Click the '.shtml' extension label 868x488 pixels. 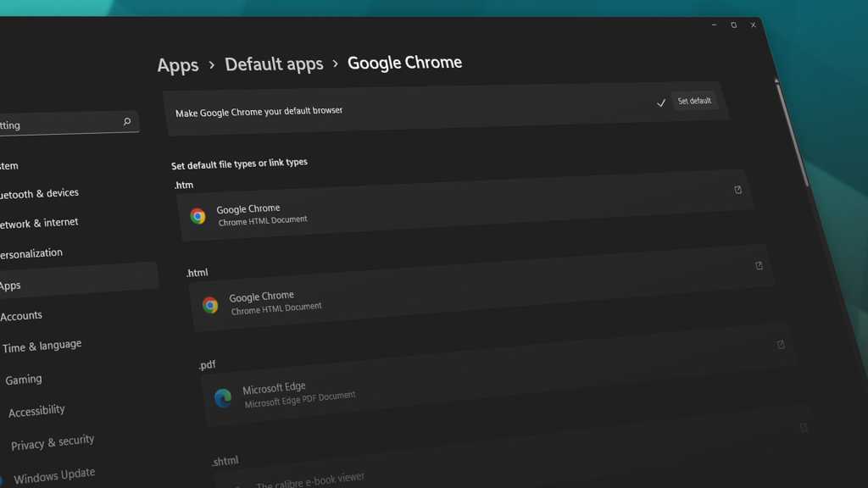click(x=225, y=461)
